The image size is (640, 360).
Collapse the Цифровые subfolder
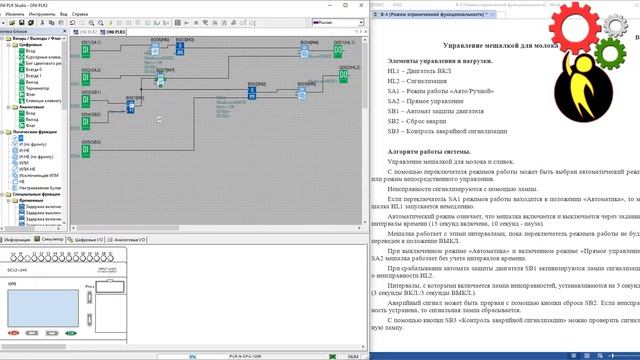click(9, 44)
